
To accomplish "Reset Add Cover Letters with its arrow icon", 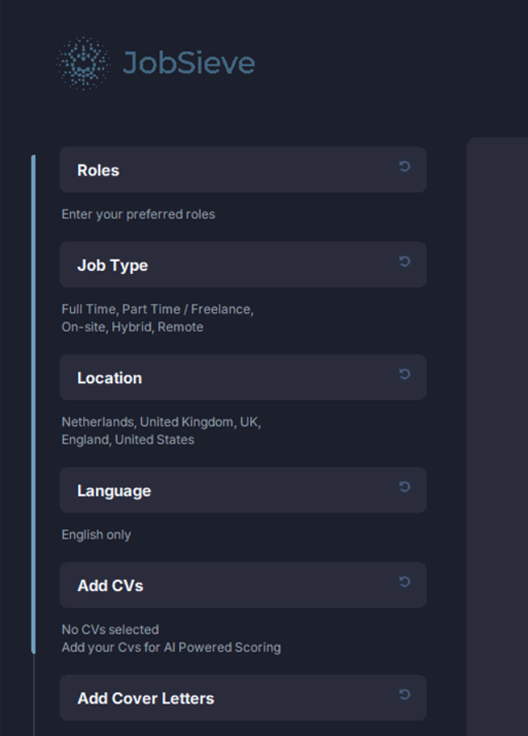I will click(x=405, y=694).
